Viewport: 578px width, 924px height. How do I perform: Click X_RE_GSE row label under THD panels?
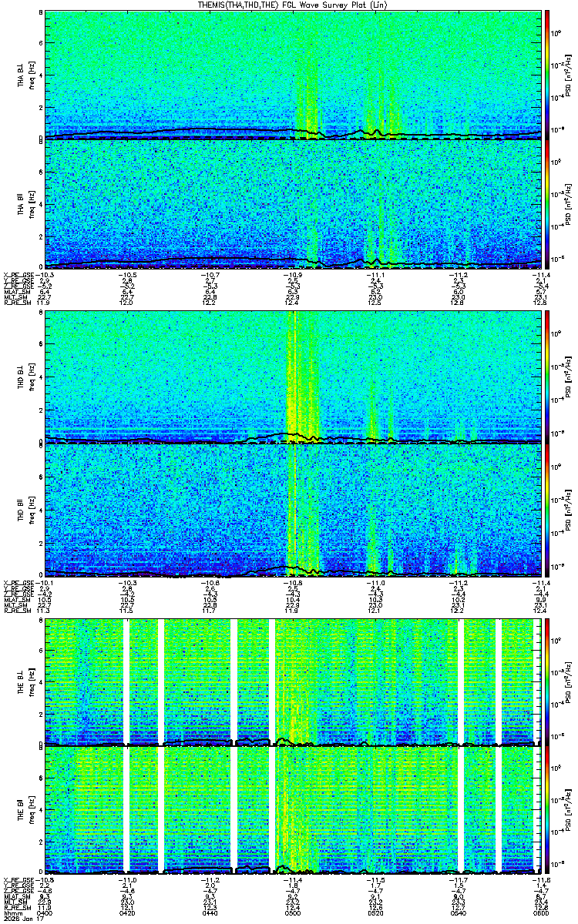tap(18, 581)
